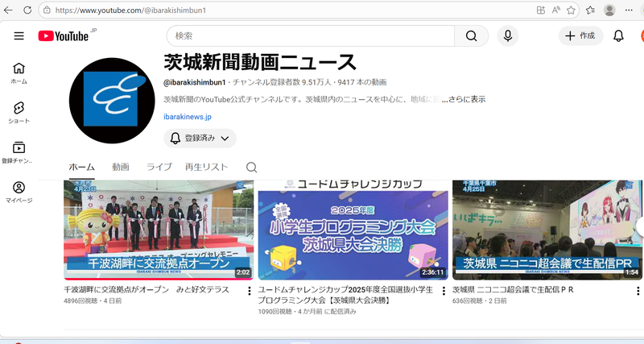Click in the YouTube 検索 search field
This screenshot has width=644, height=344.
point(311,36)
